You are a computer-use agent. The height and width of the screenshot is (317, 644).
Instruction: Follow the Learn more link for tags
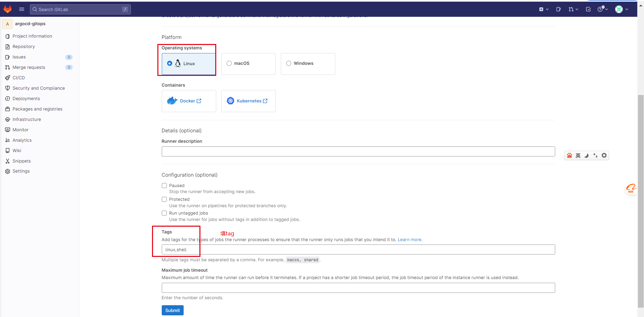[x=410, y=240]
